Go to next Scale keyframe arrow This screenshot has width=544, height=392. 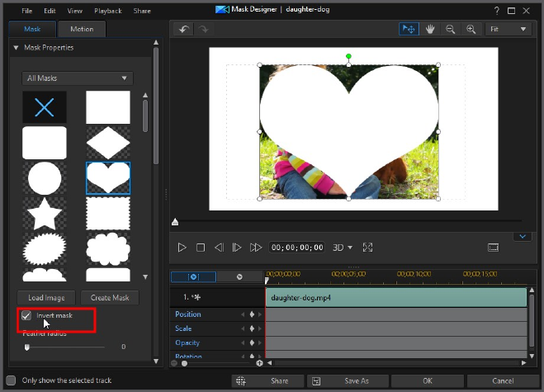coord(260,328)
